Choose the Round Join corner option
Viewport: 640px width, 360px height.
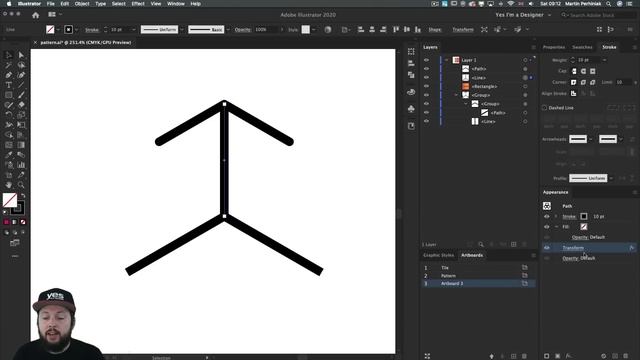(583, 82)
